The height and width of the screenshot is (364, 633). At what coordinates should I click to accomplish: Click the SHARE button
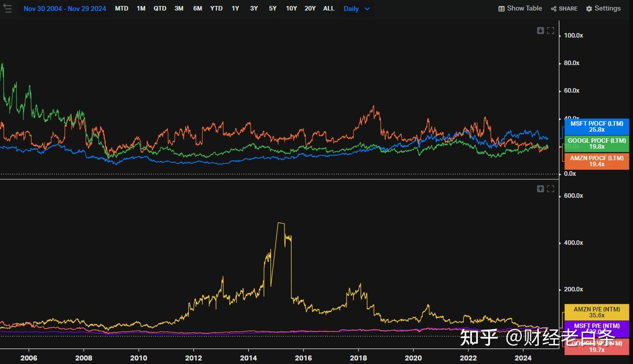[564, 9]
